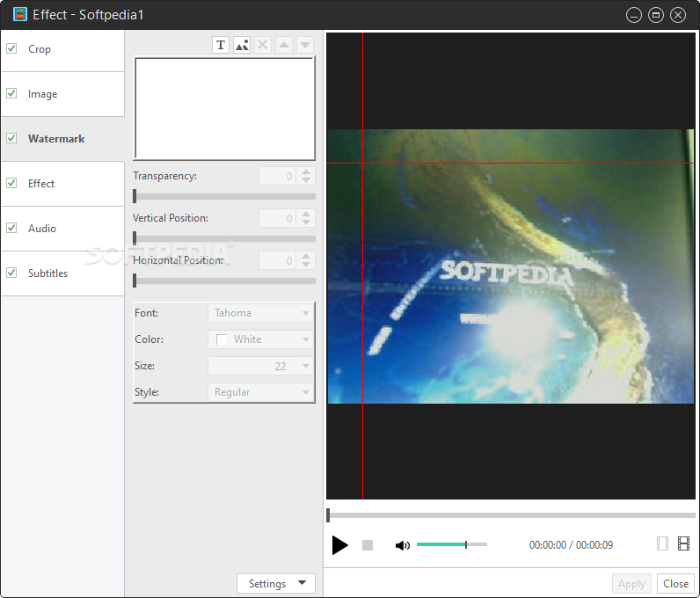Screen dimensions: 700x598
Task: Select the Watermark tab
Action: pos(63,139)
